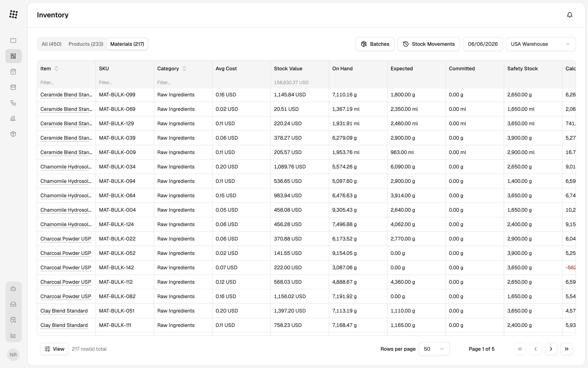This screenshot has width=588, height=368.
Task: Select the expected value 963.00 ml
Action: [402, 152]
